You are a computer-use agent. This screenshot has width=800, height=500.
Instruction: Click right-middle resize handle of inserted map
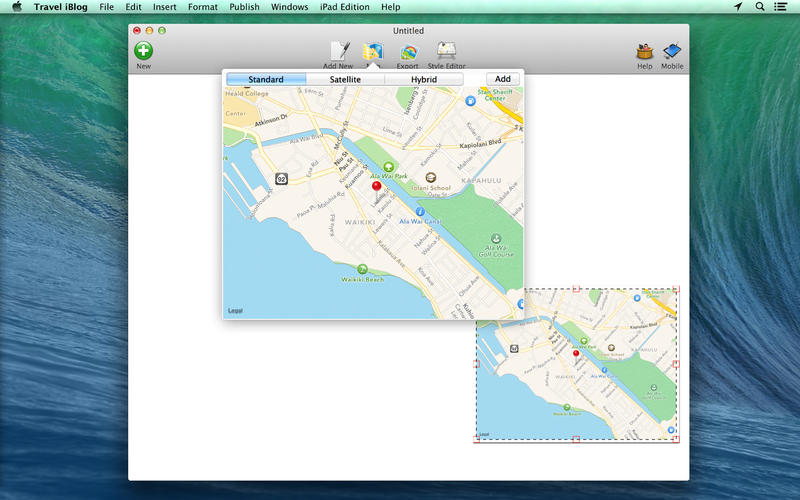coord(677,364)
